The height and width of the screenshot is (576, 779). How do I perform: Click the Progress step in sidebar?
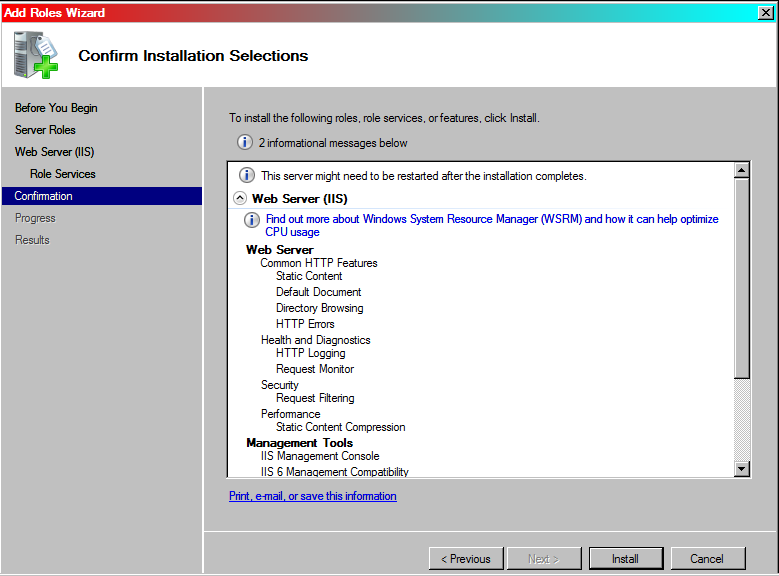(x=35, y=218)
